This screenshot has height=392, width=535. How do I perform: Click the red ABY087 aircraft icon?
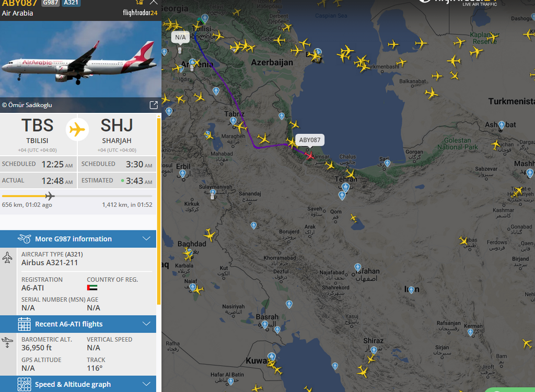pyautogui.click(x=309, y=156)
